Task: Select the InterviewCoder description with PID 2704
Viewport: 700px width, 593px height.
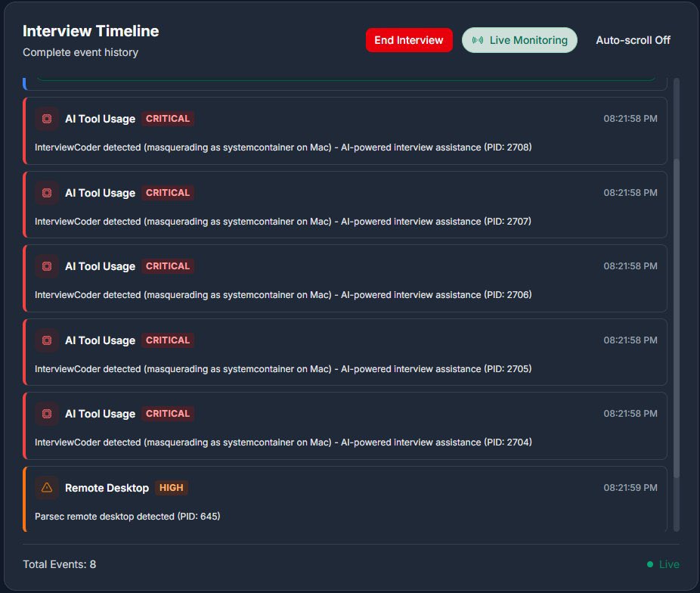Action: pos(283,442)
